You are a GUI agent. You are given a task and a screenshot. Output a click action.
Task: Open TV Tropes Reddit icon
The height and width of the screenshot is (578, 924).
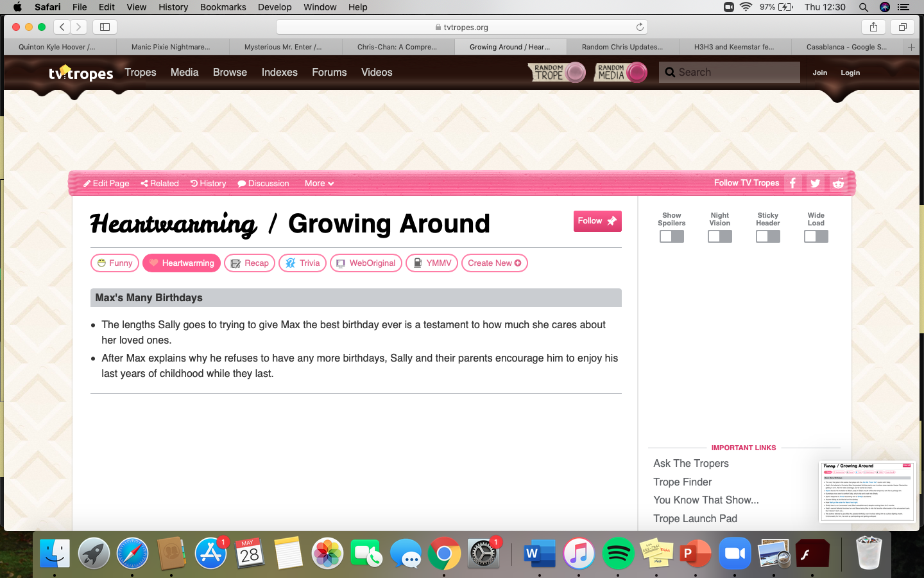(838, 183)
